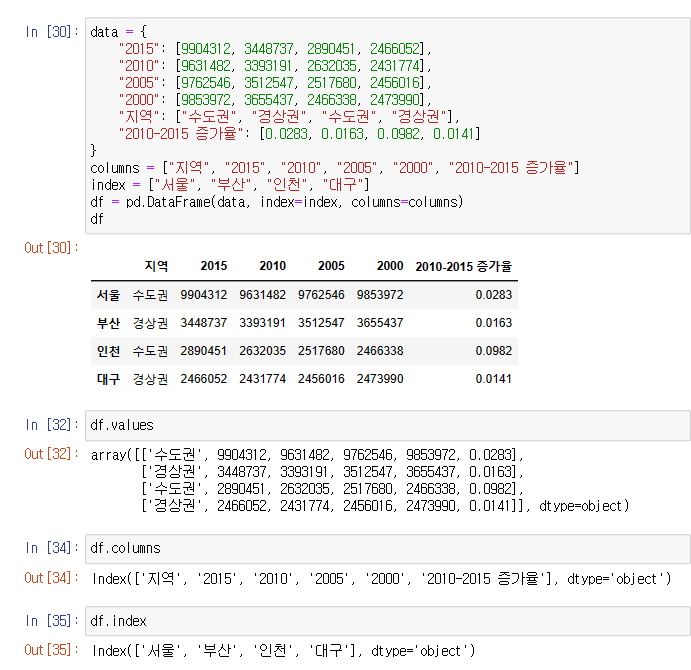Screen dimensions: 691x670
Task: Click table cell value 2890451
Action: click(x=204, y=351)
